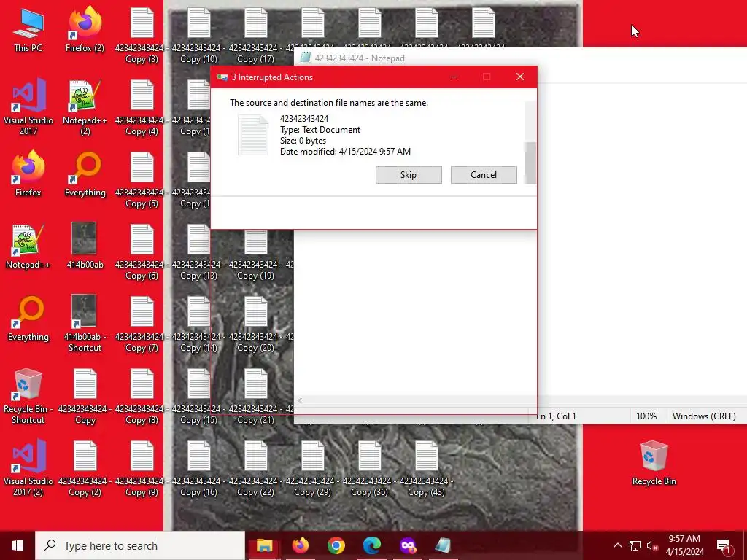
Task: Select the This PC desktop icon
Action: 28,30
